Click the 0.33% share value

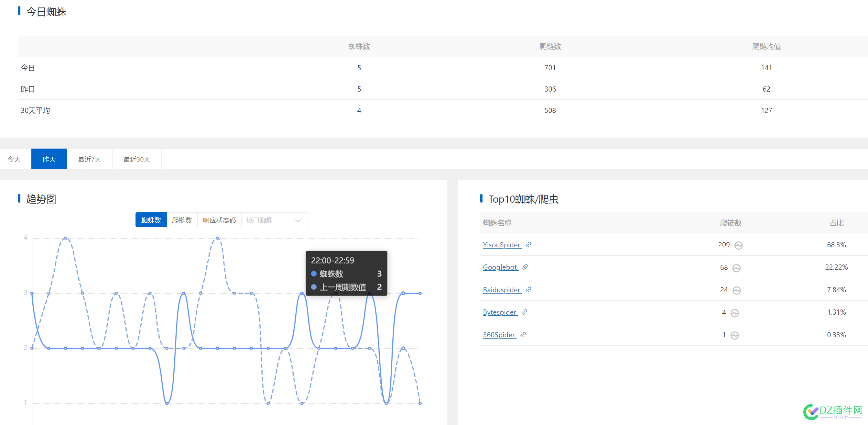[x=836, y=335]
